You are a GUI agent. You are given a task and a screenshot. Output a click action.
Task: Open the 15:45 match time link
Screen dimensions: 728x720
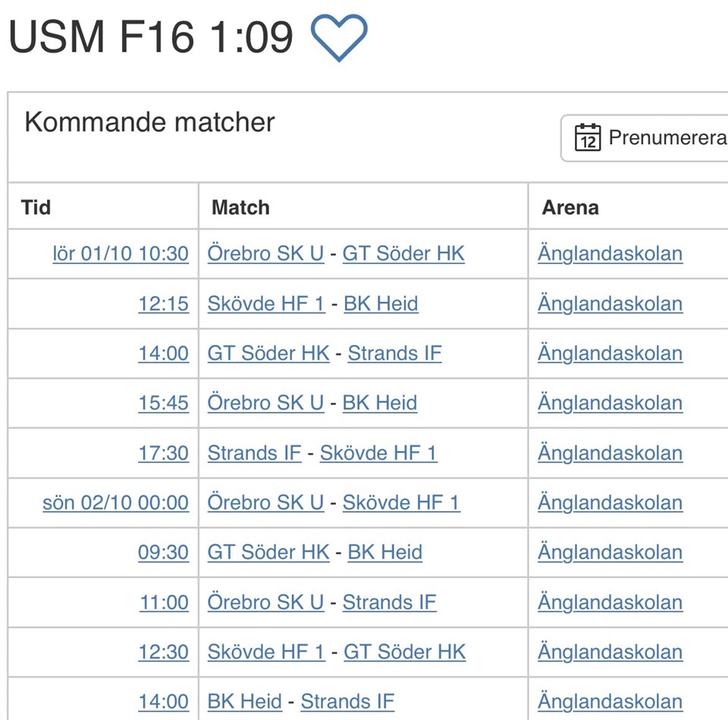[x=163, y=403]
